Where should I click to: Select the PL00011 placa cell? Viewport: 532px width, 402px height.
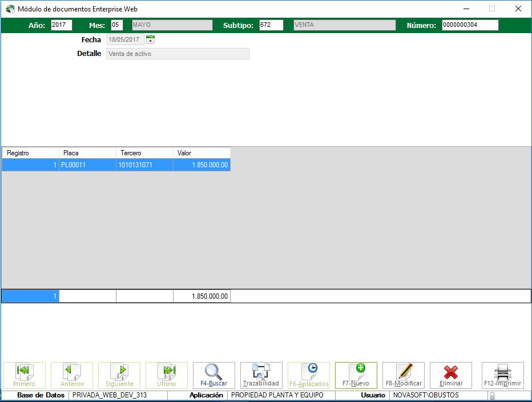(x=87, y=165)
